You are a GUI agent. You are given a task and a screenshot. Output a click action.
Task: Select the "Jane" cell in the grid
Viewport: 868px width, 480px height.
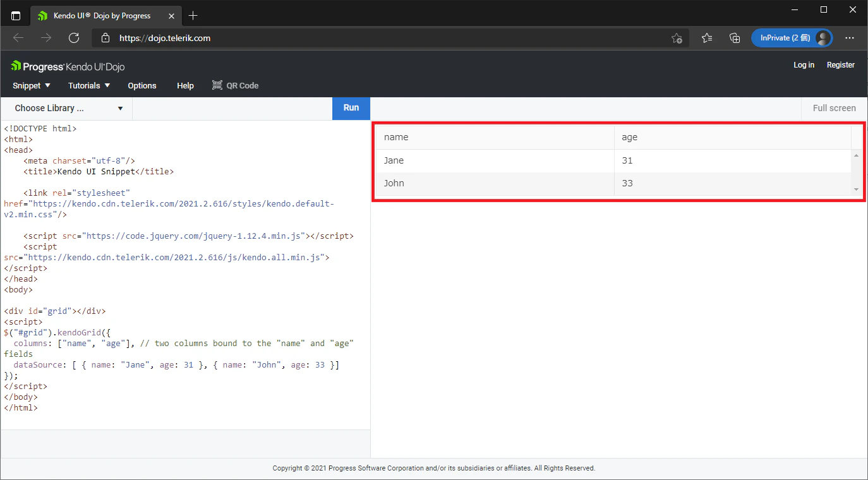(x=495, y=160)
